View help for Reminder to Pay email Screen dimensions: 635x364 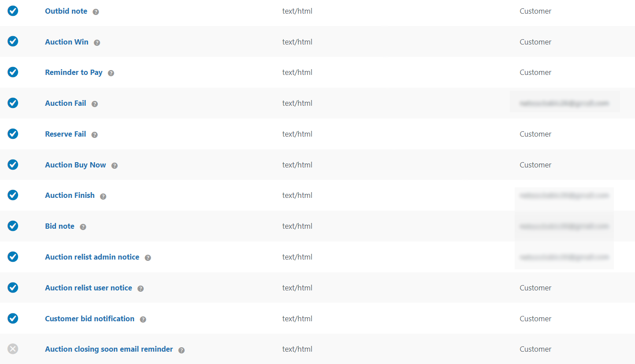[111, 73]
